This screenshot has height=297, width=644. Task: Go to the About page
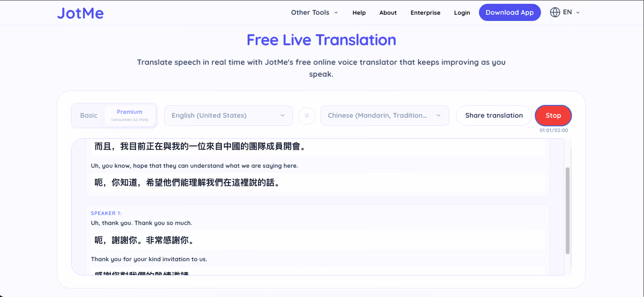[388, 13]
